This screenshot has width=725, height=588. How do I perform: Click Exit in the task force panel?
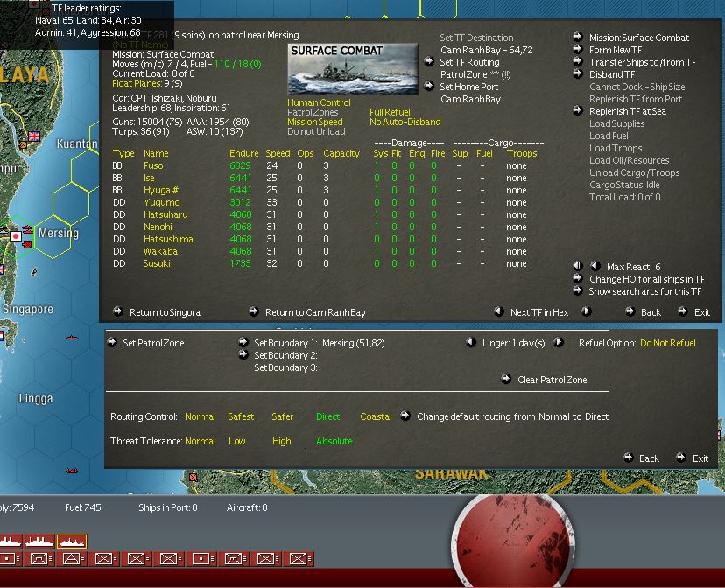702,312
